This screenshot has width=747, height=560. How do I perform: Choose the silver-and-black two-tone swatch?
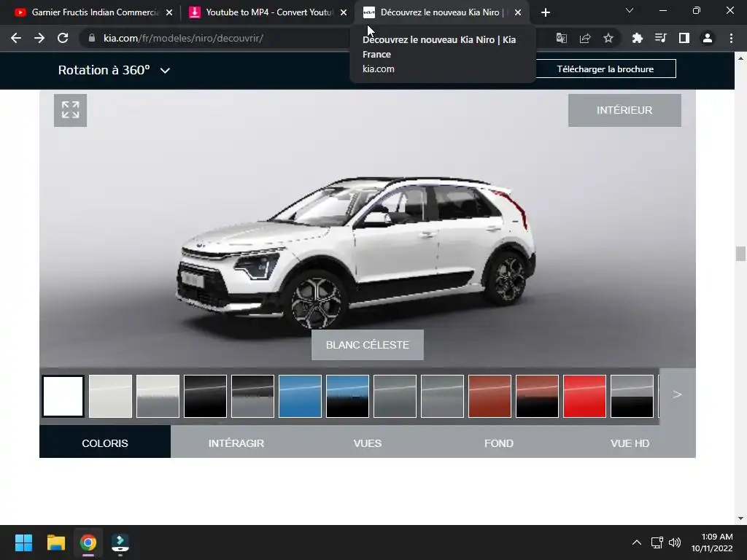[x=632, y=396]
